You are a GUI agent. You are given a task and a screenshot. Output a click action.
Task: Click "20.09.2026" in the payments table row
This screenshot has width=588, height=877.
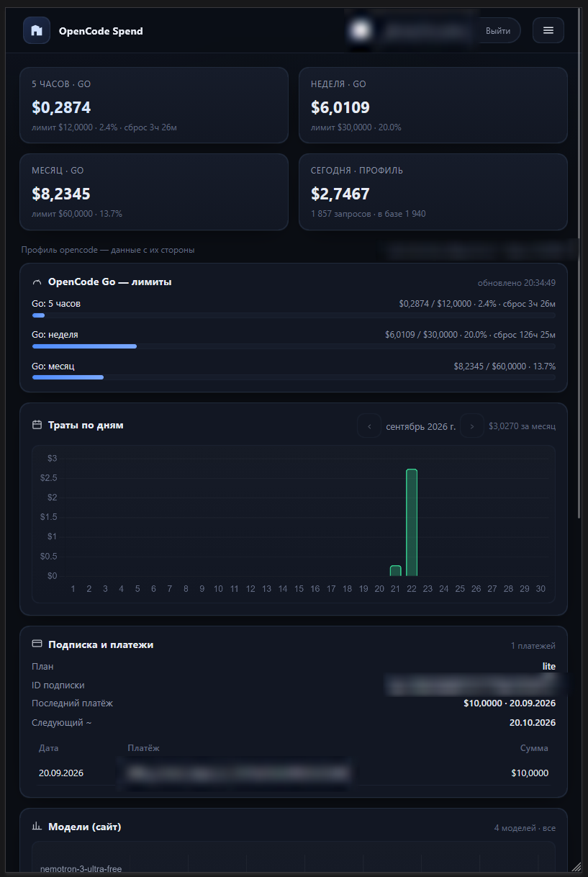[x=61, y=773]
